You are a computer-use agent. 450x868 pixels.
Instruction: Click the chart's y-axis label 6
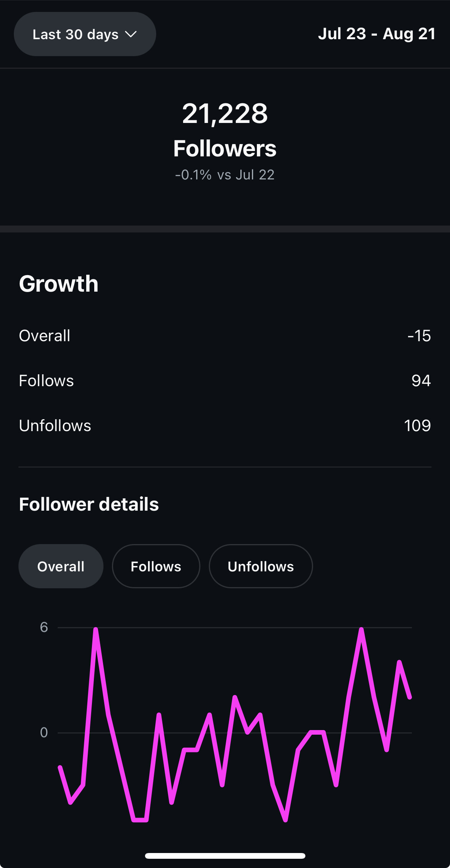tap(44, 627)
